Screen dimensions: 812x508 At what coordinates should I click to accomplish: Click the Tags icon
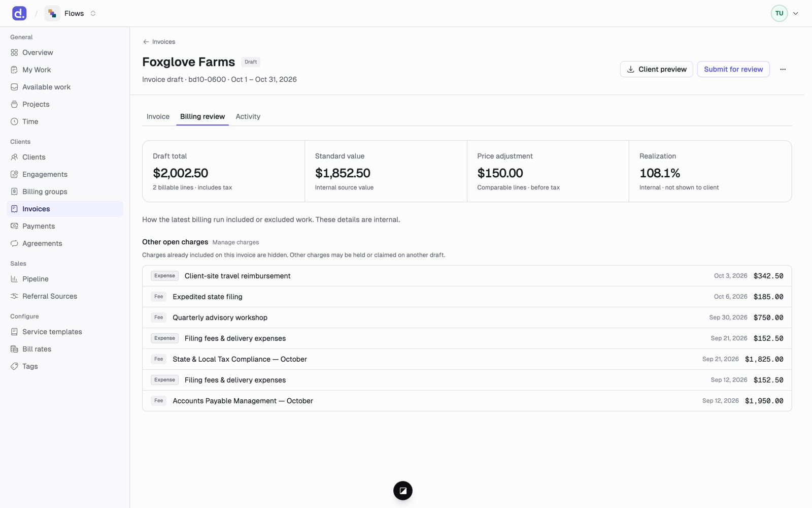coord(14,366)
